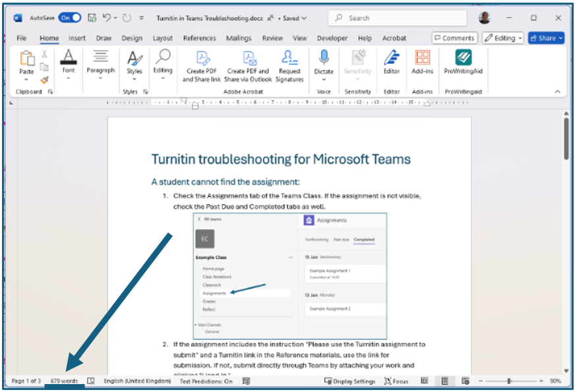Enable Focus mode
This screenshot has height=392, width=575.
click(x=396, y=381)
